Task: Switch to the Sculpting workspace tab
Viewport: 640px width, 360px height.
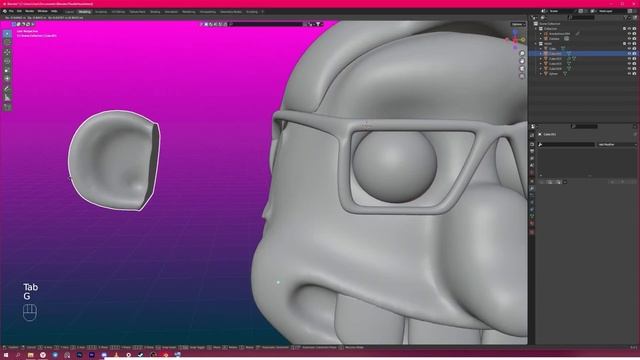Action: [x=100, y=12]
